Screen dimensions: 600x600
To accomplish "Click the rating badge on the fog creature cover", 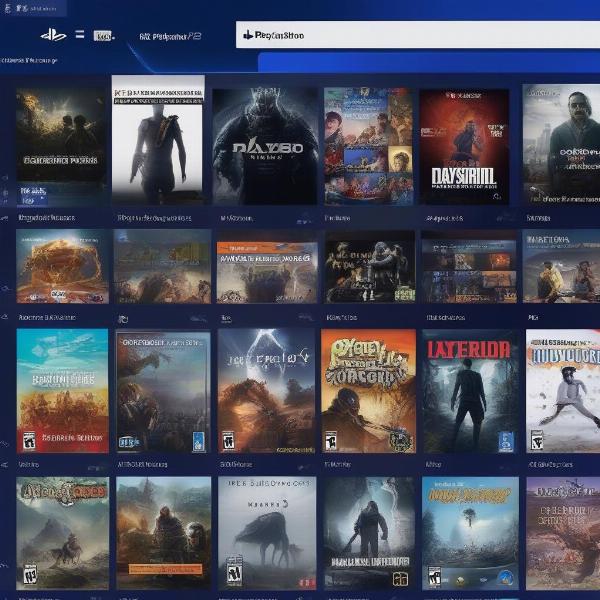I will (x=234, y=572).
